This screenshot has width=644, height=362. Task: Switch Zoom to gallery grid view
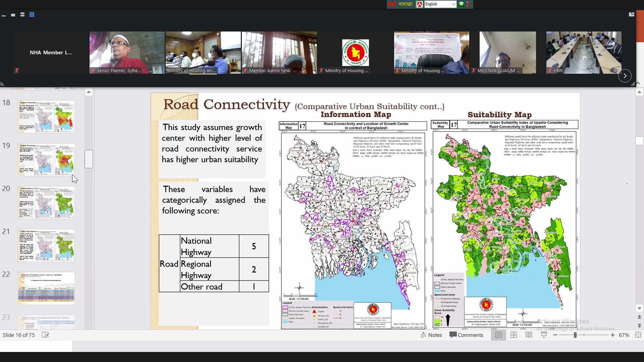32,15
